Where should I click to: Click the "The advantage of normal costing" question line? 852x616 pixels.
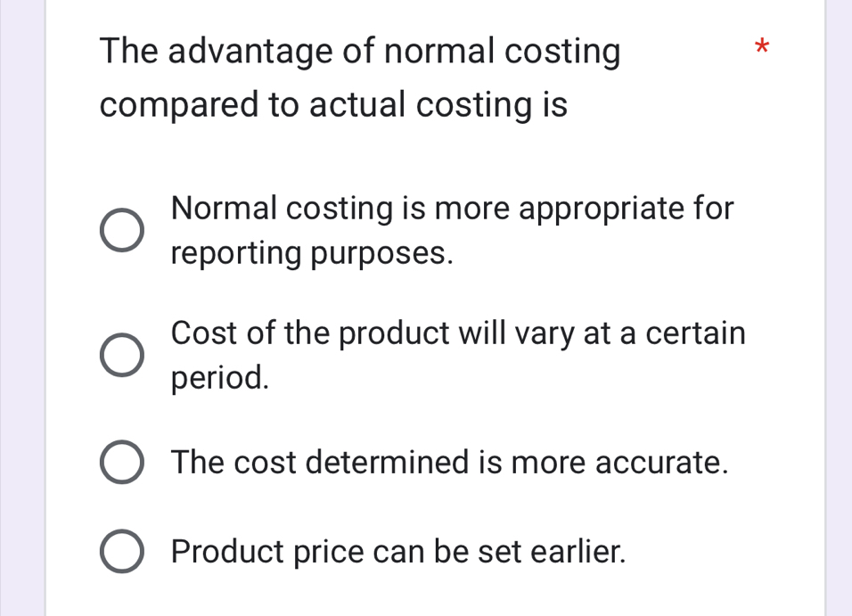[x=360, y=52]
